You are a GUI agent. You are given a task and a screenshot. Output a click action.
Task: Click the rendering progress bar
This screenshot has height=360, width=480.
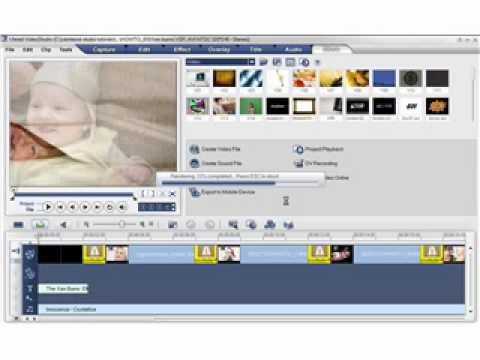[240, 183]
